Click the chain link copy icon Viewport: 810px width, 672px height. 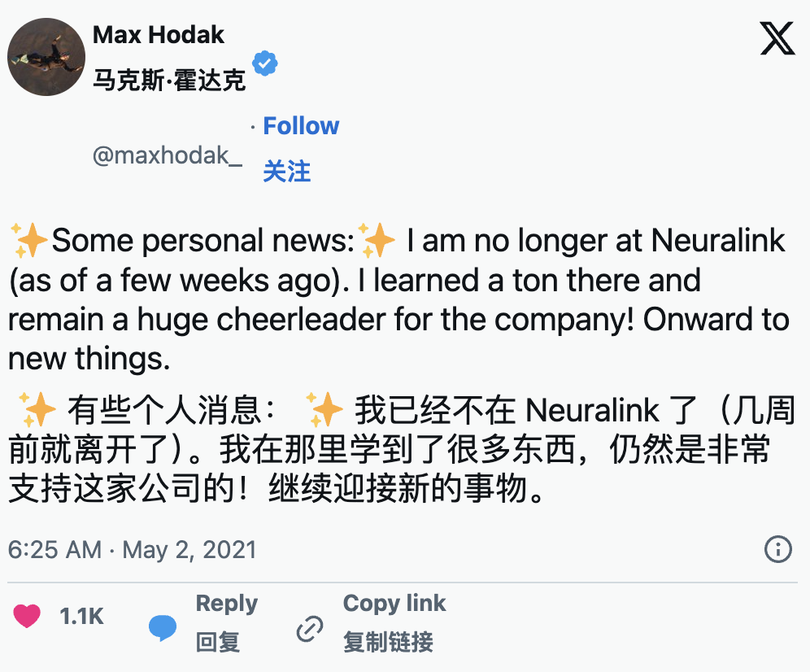coord(310,629)
